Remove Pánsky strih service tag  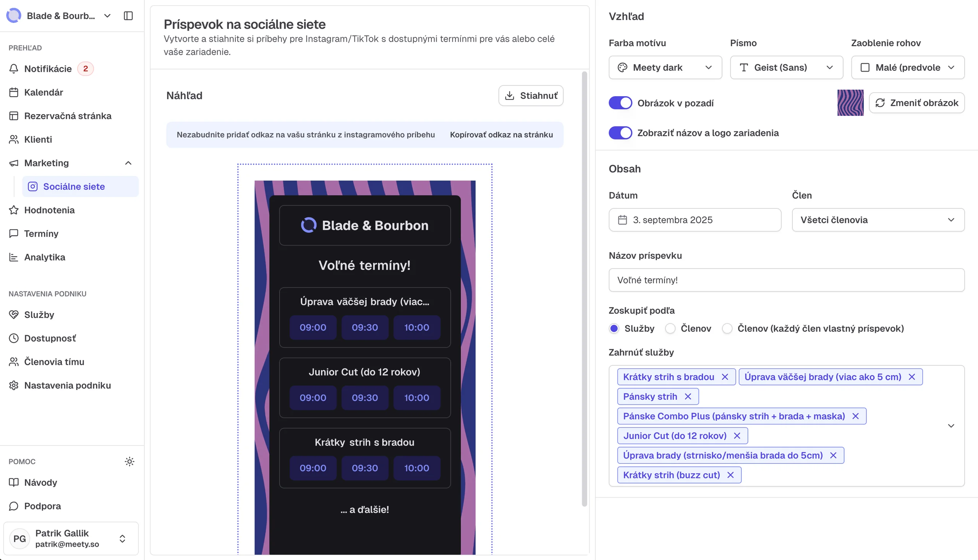pos(688,397)
